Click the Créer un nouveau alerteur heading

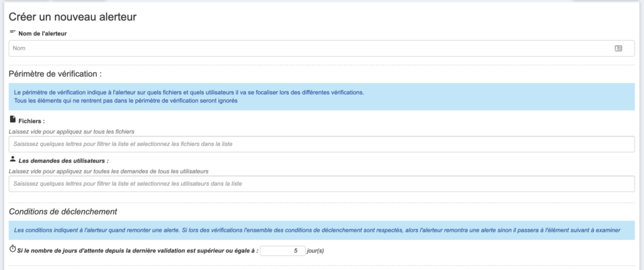tap(73, 17)
